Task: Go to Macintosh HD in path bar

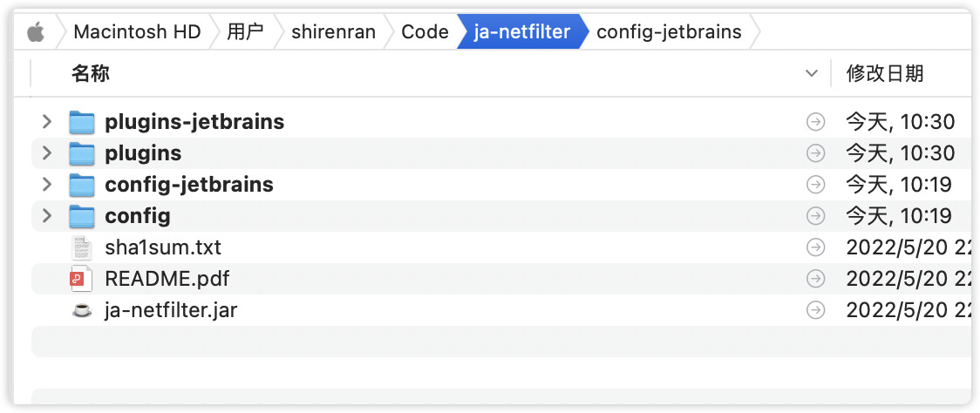Action: [138, 32]
